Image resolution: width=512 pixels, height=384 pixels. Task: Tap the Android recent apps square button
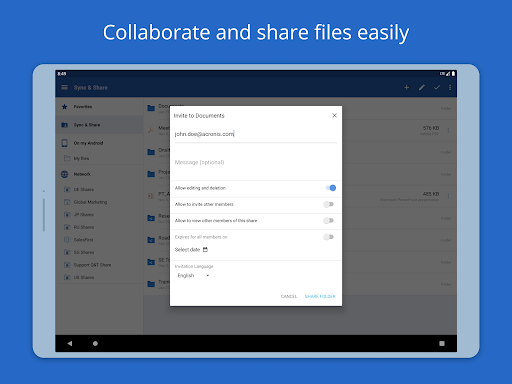[x=442, y=343]
